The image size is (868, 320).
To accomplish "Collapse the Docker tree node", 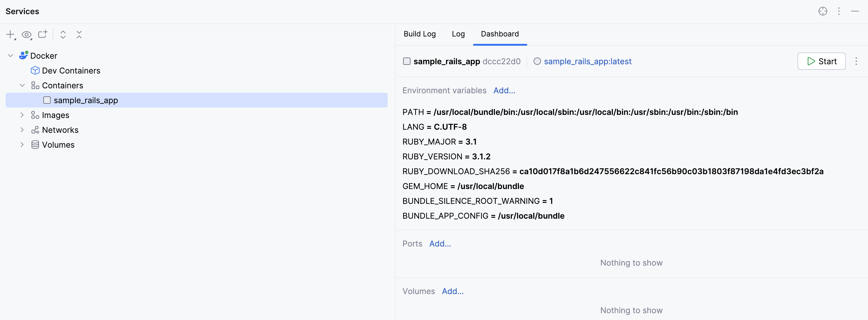I will pos(11,56).
